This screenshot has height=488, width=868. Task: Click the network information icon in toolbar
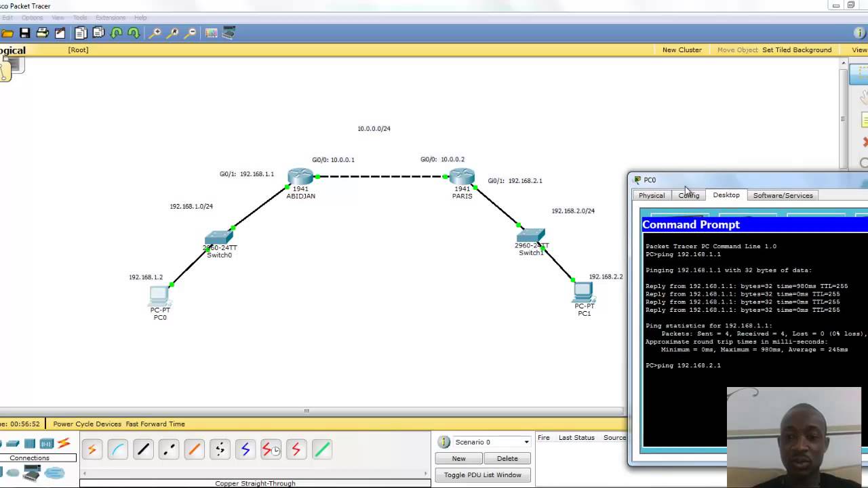859,33
